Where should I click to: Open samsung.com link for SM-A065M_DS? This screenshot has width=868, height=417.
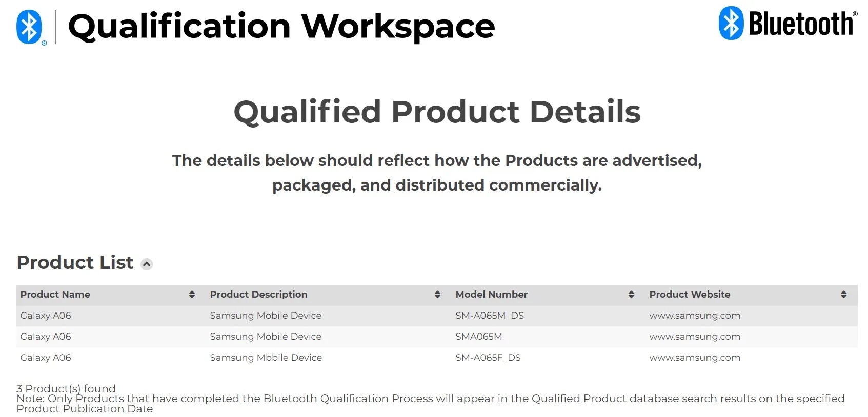(695, 316)
